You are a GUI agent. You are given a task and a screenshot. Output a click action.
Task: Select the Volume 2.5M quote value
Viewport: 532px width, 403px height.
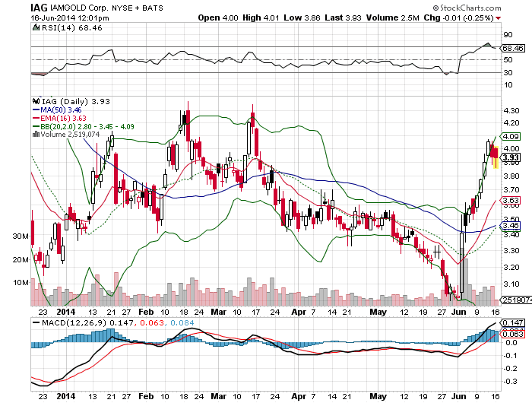pos(393,17)
